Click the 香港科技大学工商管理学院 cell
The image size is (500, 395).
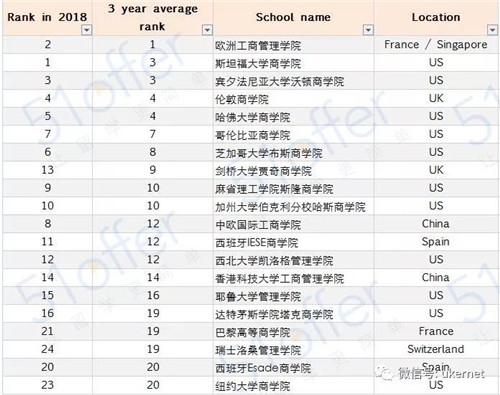click(x=294, y=278)
